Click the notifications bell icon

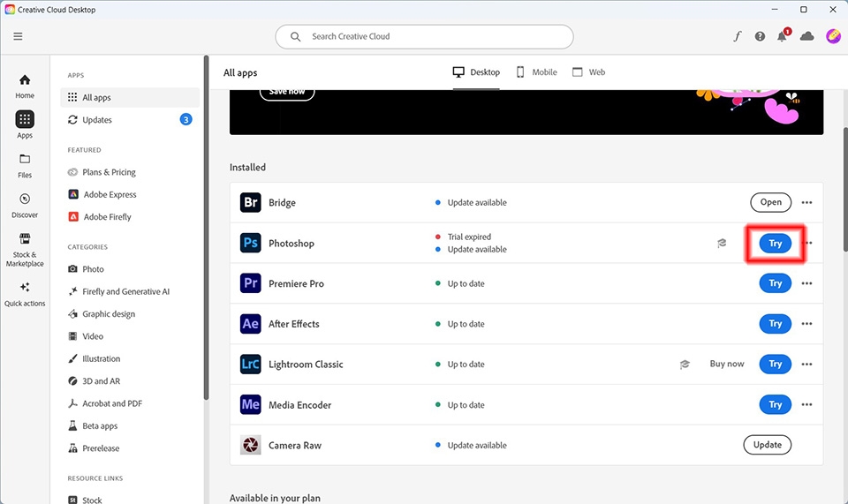tap(782, 36)
